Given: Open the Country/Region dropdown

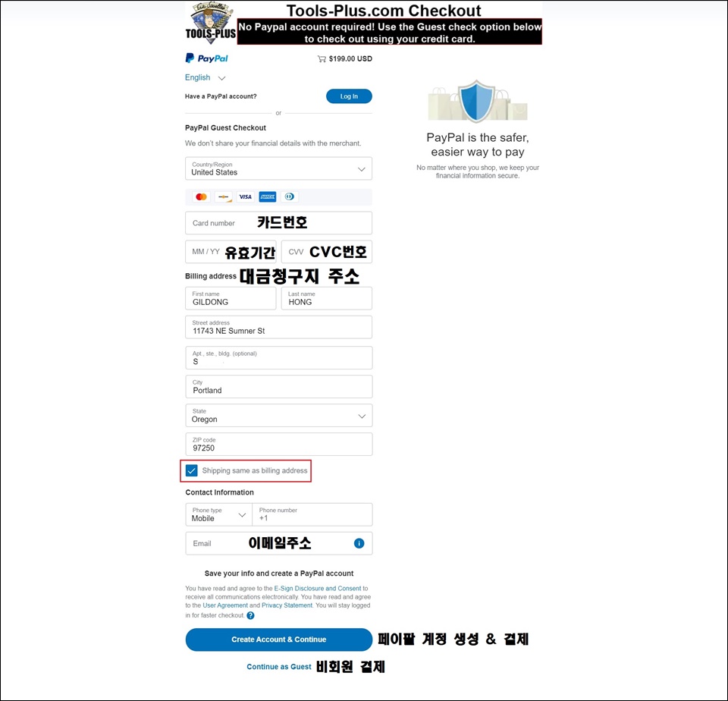Looking at the screenshot, I should 278,168.
